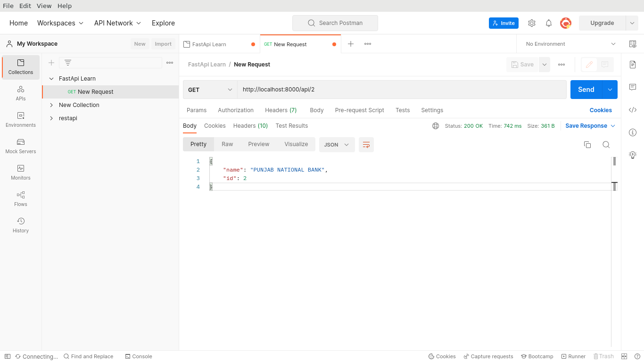Open notifications bell icon
The height and width of the screenshot is (362, 644).
click(549, 23)
